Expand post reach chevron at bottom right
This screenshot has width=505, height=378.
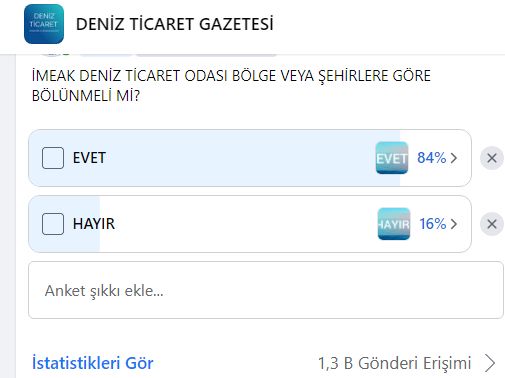[490, 363]
